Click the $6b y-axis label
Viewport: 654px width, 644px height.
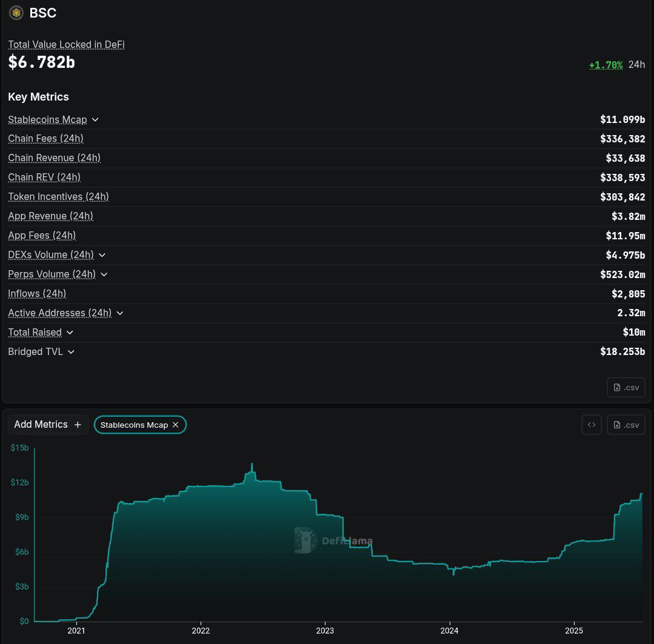click(x=22, y=552)
